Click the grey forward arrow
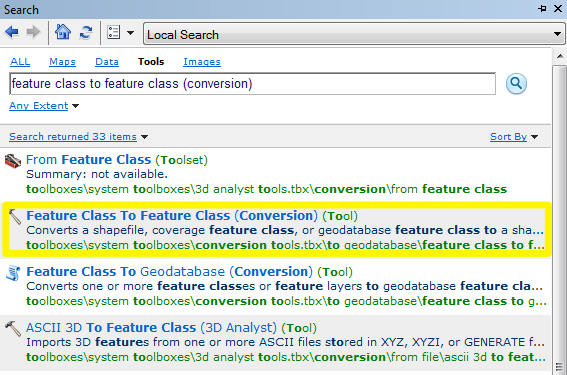The width and height of the screenshot is (567, 375). click(x=33, y=32)
